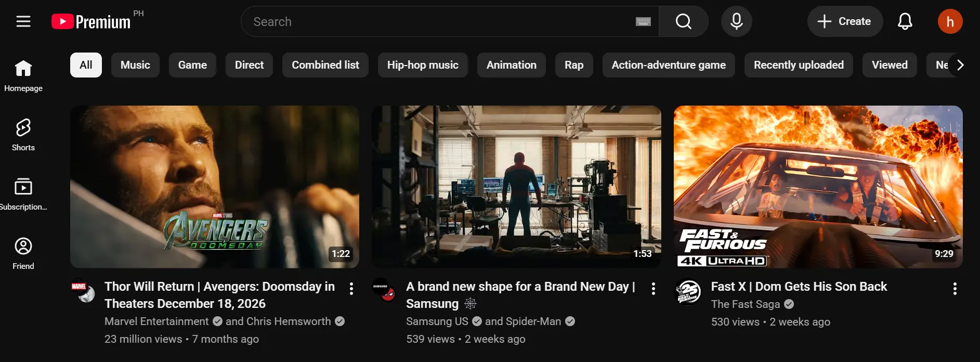Screen dimensions: 980x362
Task: Select the Combined list chip
Action: pyautogui.click(x=325, y=65)
